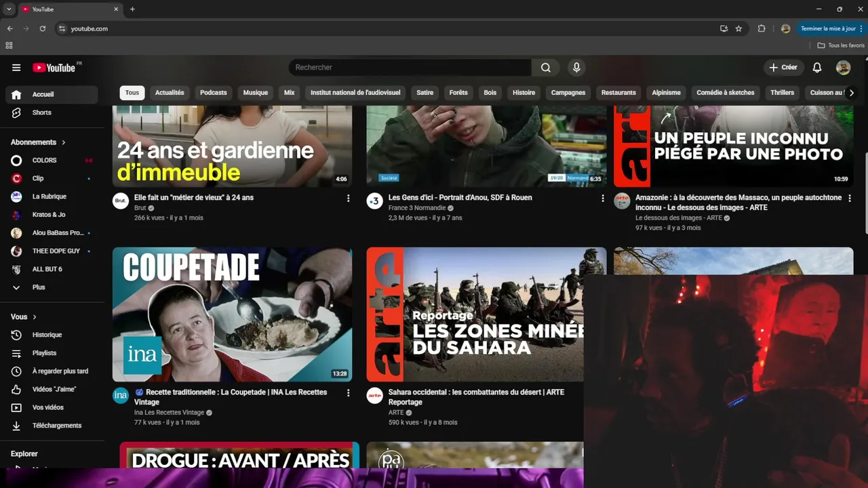Open Chrome apps grid in bookmarks bar

pyautogui.click(x=9, y=45)
